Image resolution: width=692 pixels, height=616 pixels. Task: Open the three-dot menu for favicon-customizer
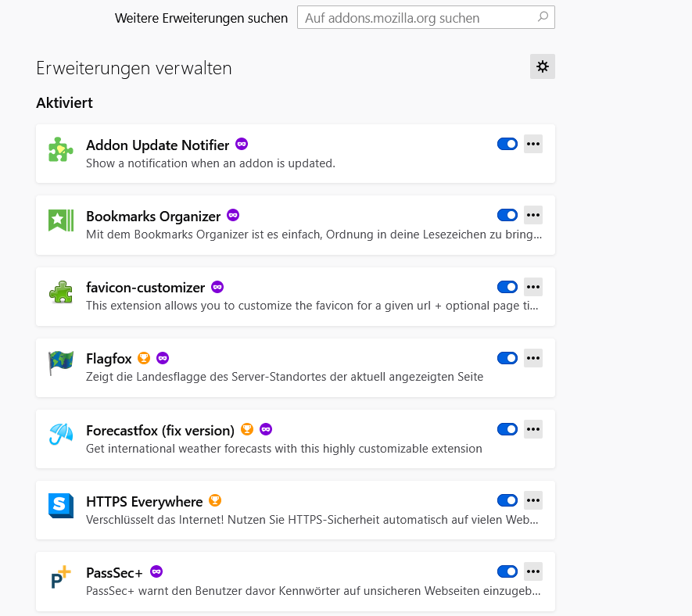click(533, 287)
